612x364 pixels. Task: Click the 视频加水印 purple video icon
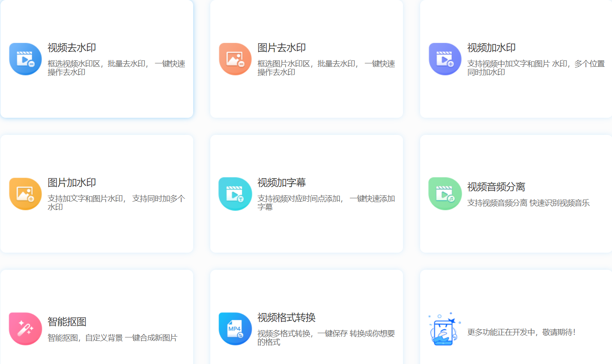point(445,59)
